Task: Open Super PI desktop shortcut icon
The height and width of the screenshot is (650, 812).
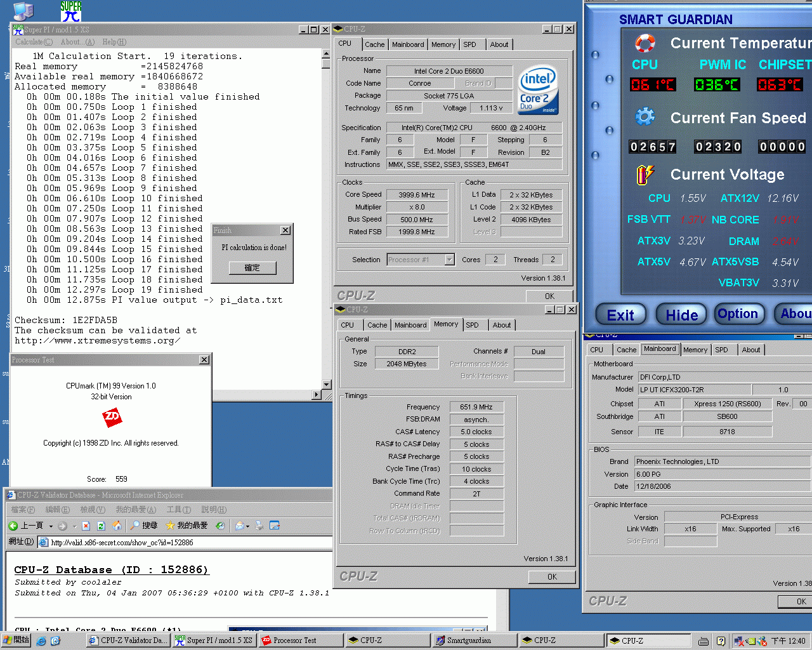Action: [x=71, y=11]
